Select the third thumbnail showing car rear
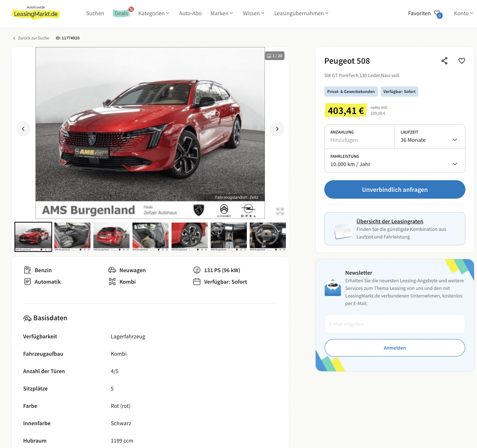The image size is (477, 448). (x=111, y=237)
